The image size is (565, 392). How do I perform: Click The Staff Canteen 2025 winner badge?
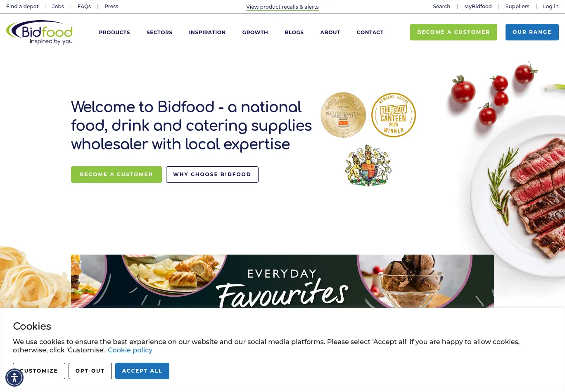394,115
